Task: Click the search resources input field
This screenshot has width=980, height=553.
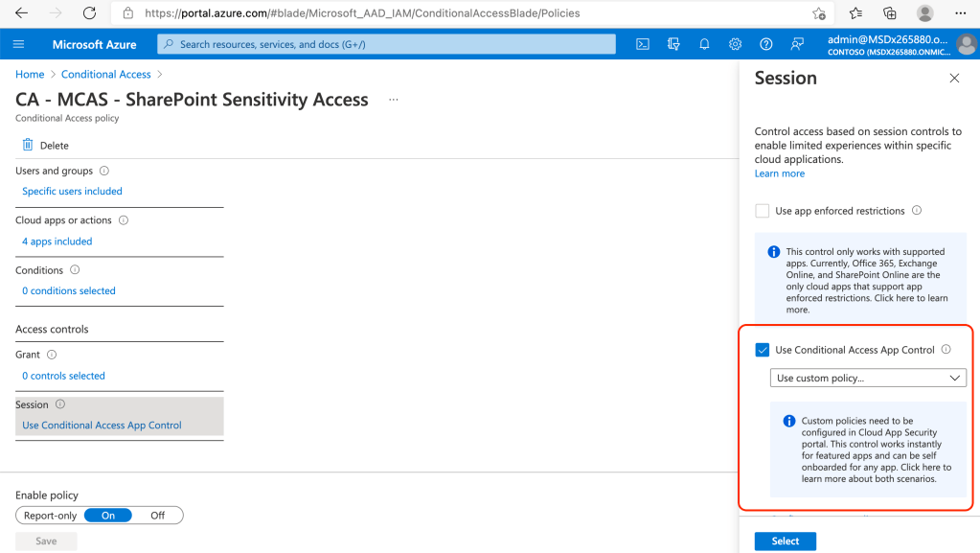Action: pyautogui.click(x=387, y=44)
